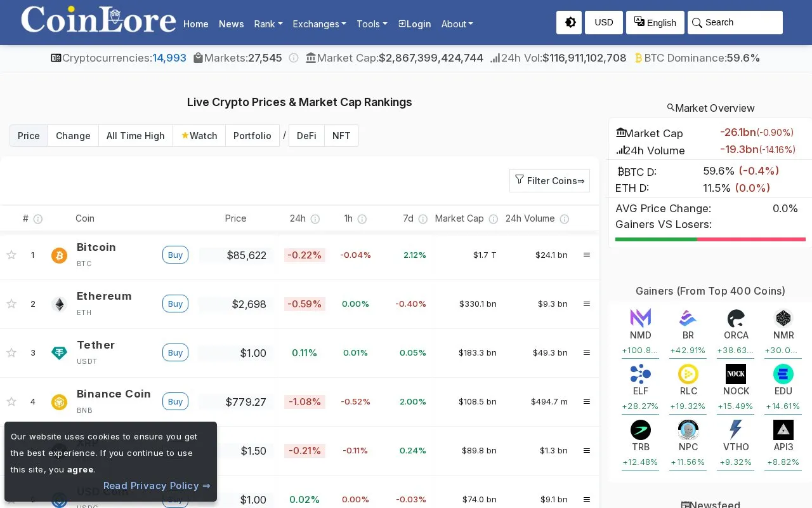The width and height of the screenshot is (812, 508).
Task: Open the Watch tab
Action: coord(199,136)
